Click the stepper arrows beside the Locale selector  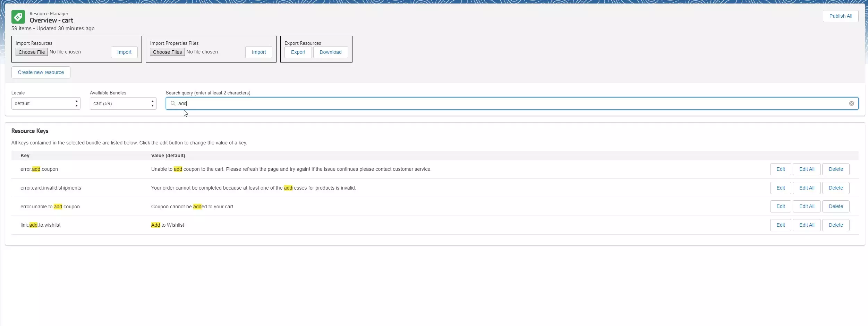click(76, 103)
